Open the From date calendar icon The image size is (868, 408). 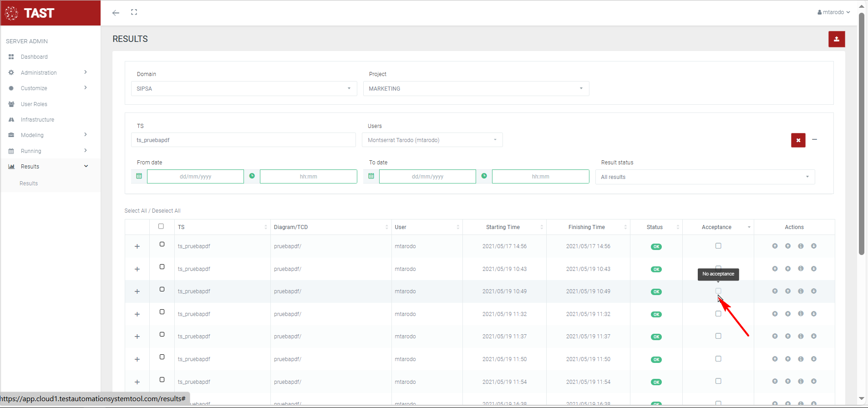pos(139,176)
